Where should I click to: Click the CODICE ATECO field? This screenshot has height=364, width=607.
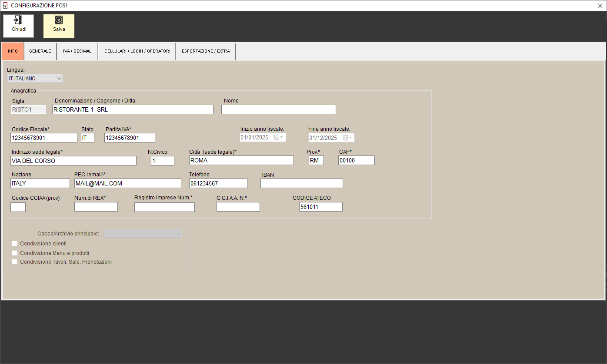click(x=320, y=207)
